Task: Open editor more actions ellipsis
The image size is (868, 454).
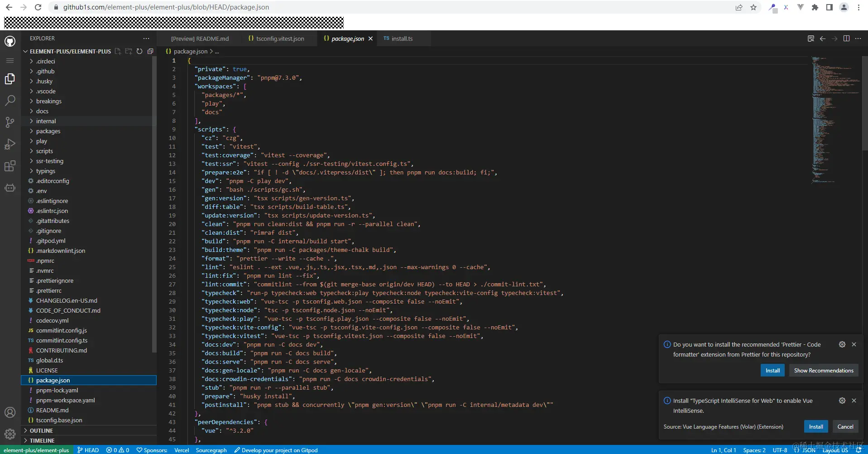Action: pos(858,39)
